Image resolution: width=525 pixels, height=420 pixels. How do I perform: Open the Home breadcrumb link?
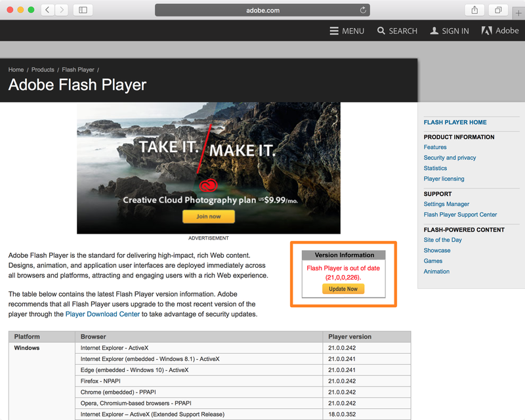tap(16, 70)
